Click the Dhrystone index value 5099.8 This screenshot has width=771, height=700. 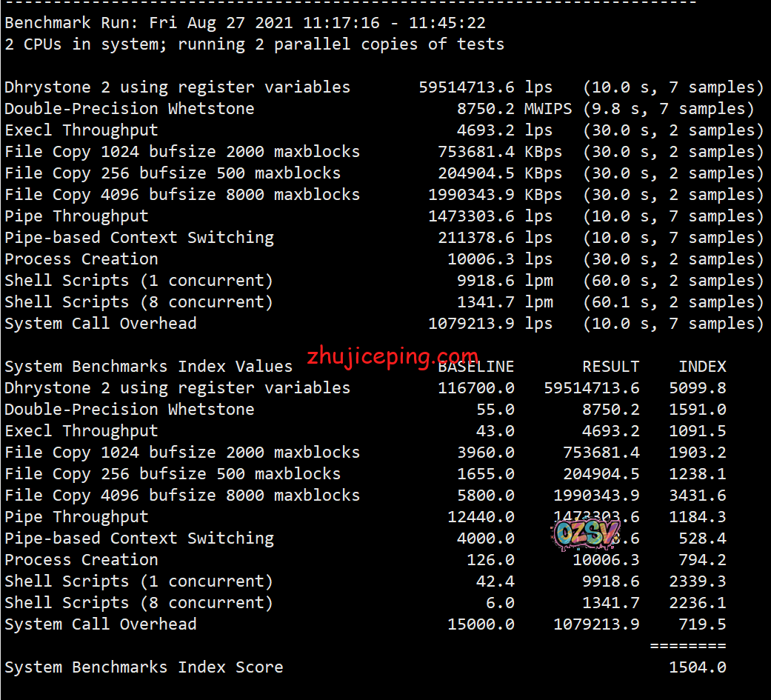(697, 388)
